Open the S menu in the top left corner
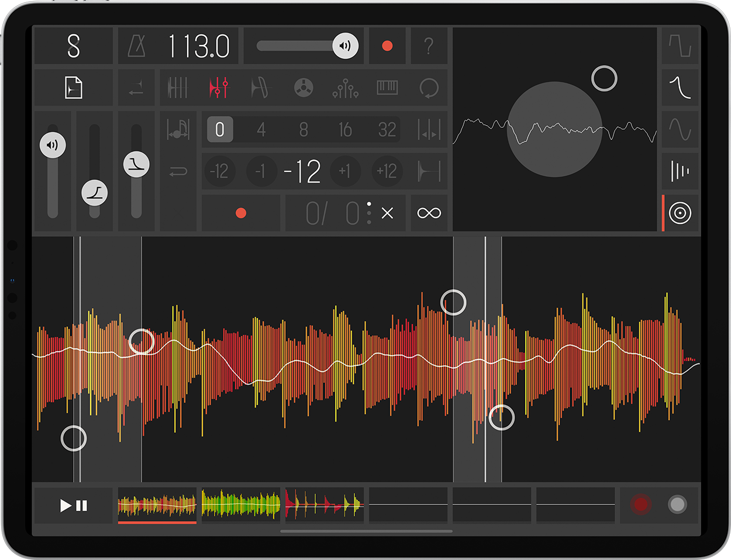The image size is (731, 560). (73, 46)
